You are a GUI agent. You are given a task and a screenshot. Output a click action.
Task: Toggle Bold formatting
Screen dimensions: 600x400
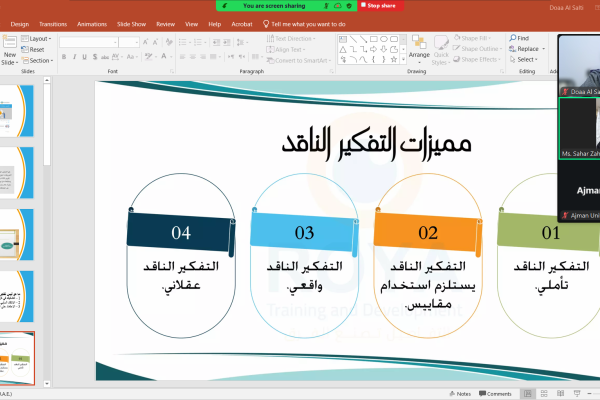(x=64, y=57)
